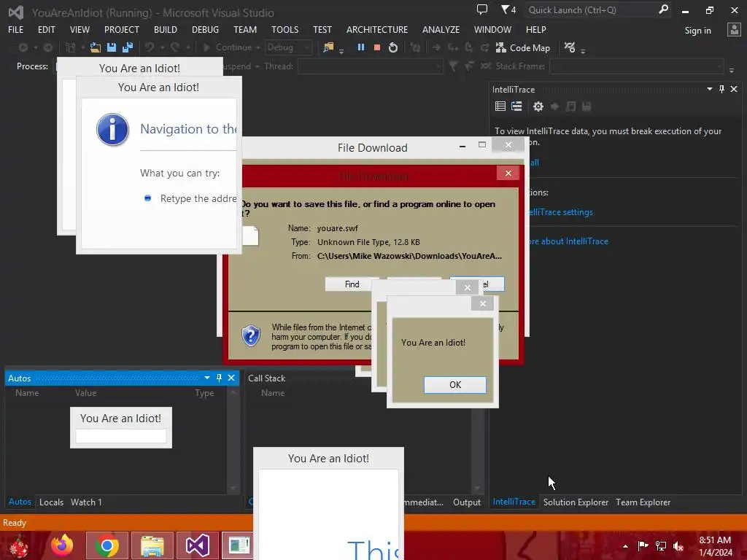This screenshot has height=560, width=747.
Task: Close the Autos panel
Action: point(231,378)
